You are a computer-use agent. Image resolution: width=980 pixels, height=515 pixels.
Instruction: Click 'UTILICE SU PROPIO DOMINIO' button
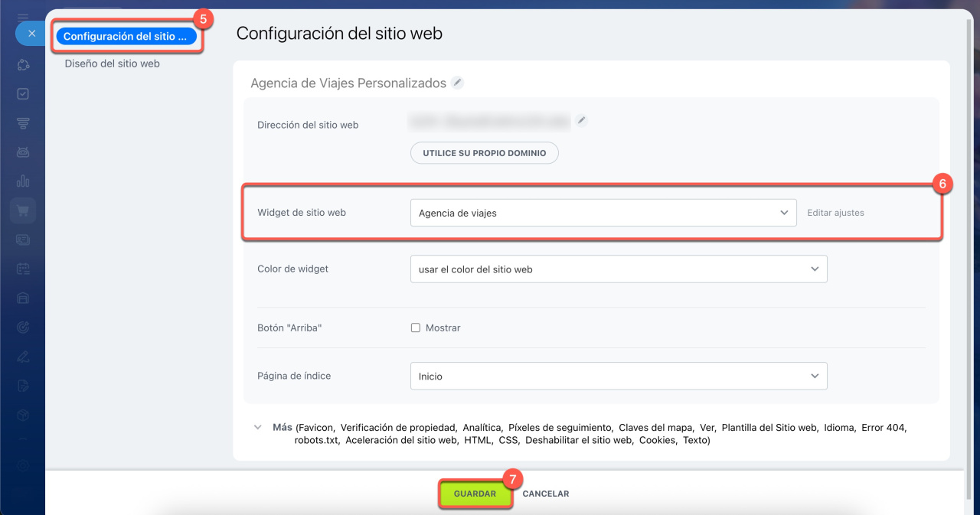484,152
